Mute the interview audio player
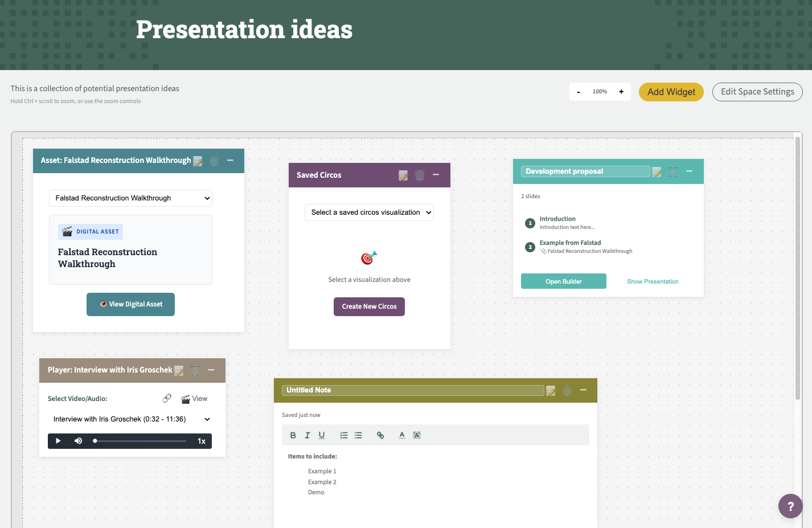Viewport: 812px width, 528px height. pos(79,441)
